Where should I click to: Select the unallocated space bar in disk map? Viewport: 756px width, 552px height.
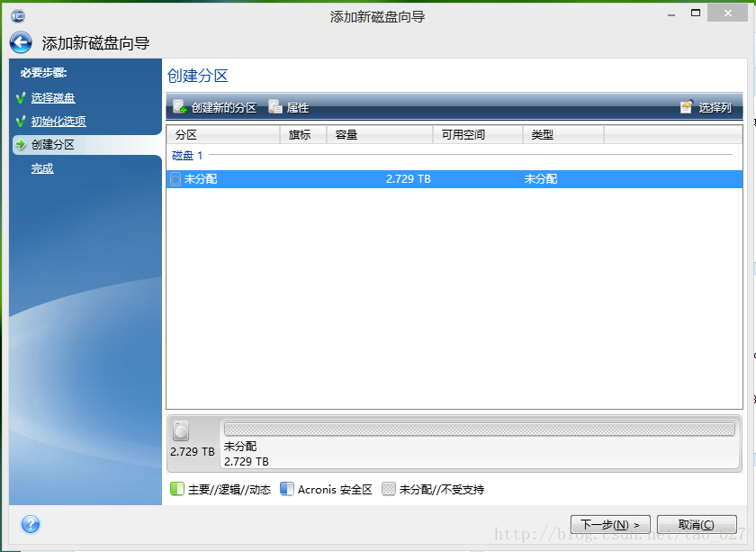pyautogui.click(x=479, y=429)
